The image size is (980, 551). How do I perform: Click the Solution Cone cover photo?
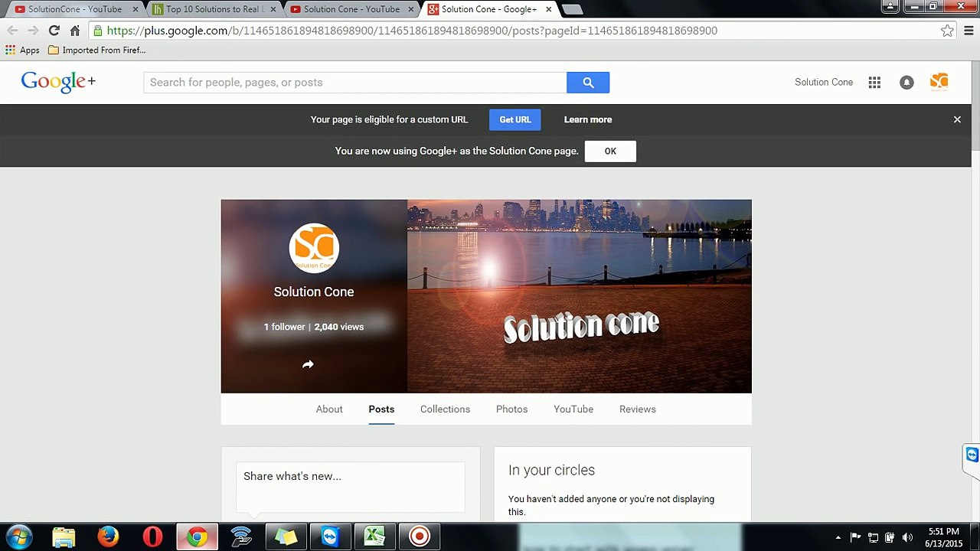pos(580,296)
